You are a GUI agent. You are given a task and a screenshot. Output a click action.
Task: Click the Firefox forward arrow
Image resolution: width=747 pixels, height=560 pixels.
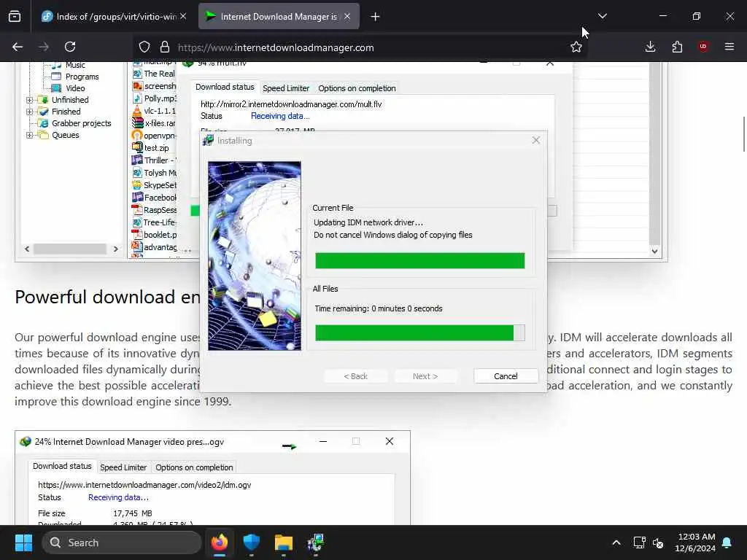pos(44,47)
